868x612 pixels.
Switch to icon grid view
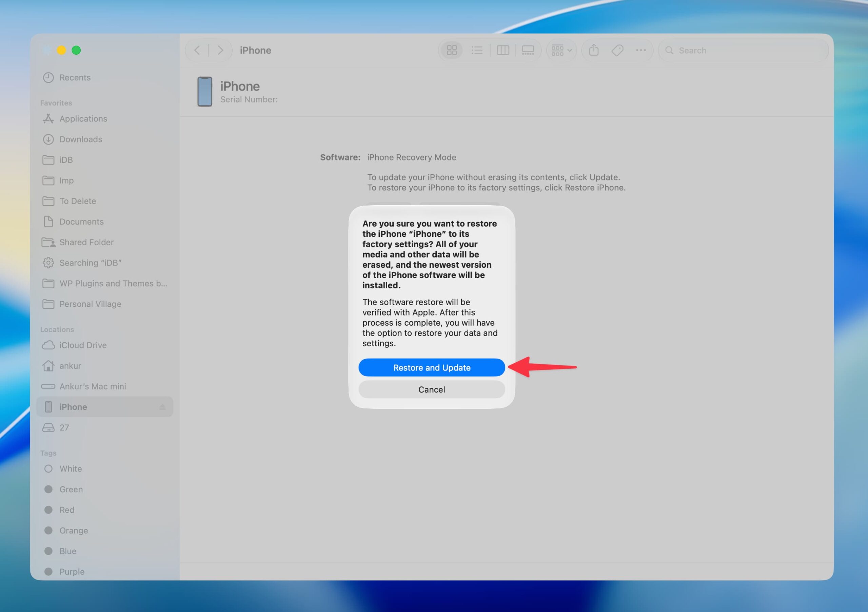(452, 50)
